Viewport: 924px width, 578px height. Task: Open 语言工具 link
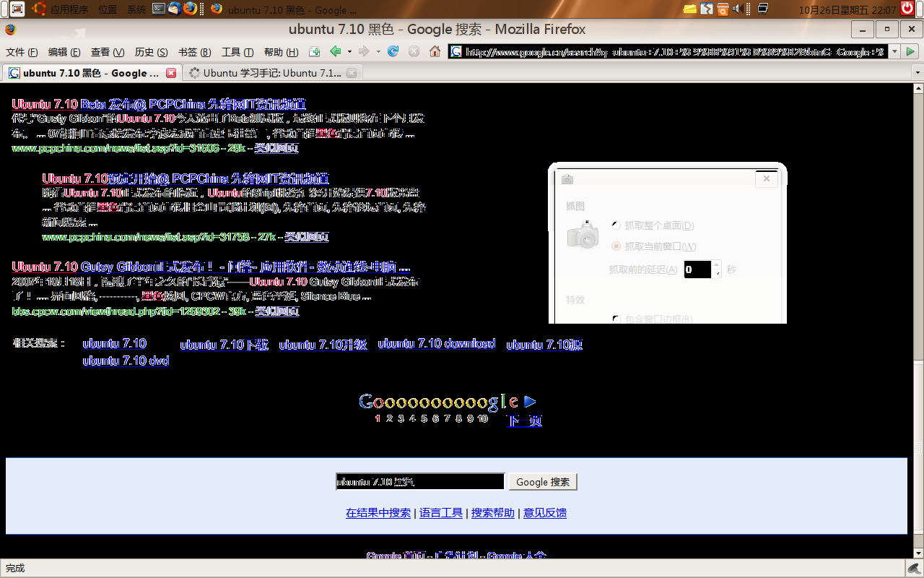click(441, 513)
